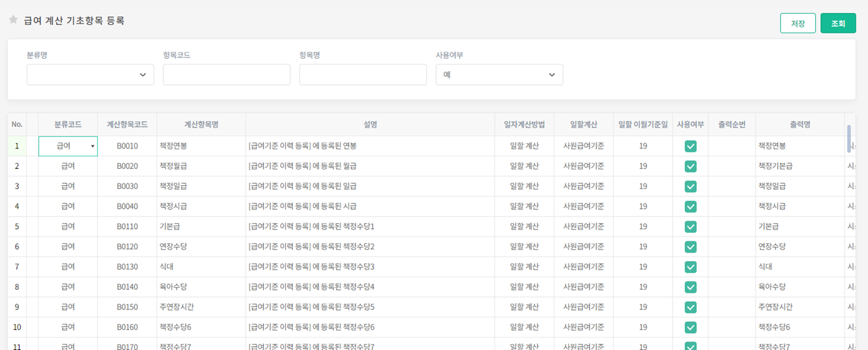Sort by the 계산항목명 column header
The height and width of the screenshot is (350, 868).
tap(201, 124)
